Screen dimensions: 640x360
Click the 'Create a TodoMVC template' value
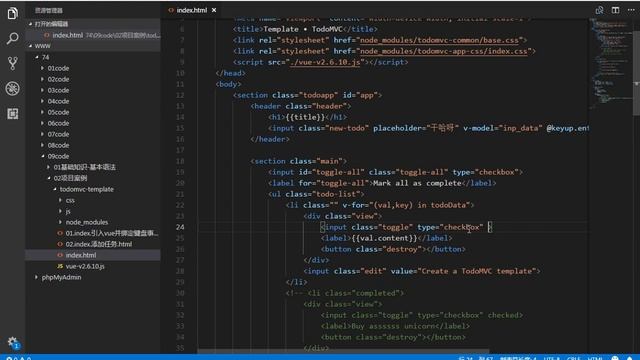click(477, 271)
